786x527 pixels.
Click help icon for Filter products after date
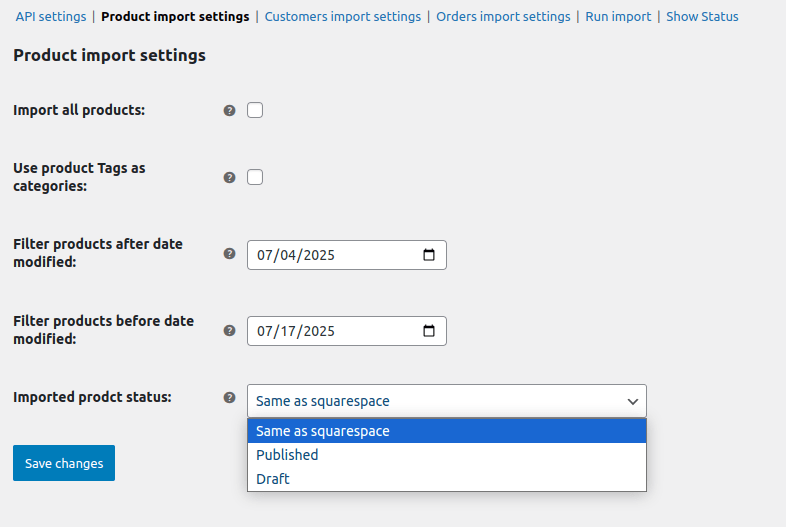coord(229,254)
